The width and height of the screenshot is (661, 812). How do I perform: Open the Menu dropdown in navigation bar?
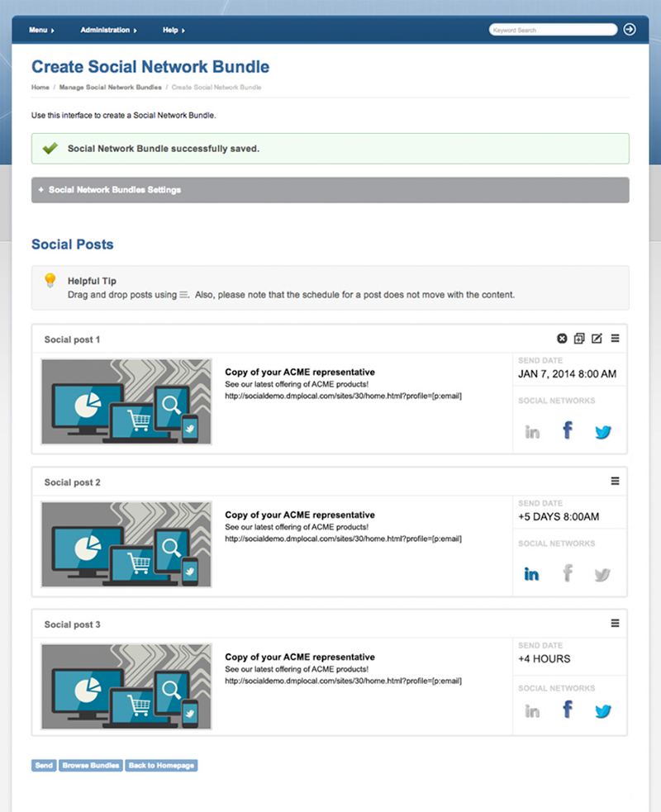click(x=41, y=31)
